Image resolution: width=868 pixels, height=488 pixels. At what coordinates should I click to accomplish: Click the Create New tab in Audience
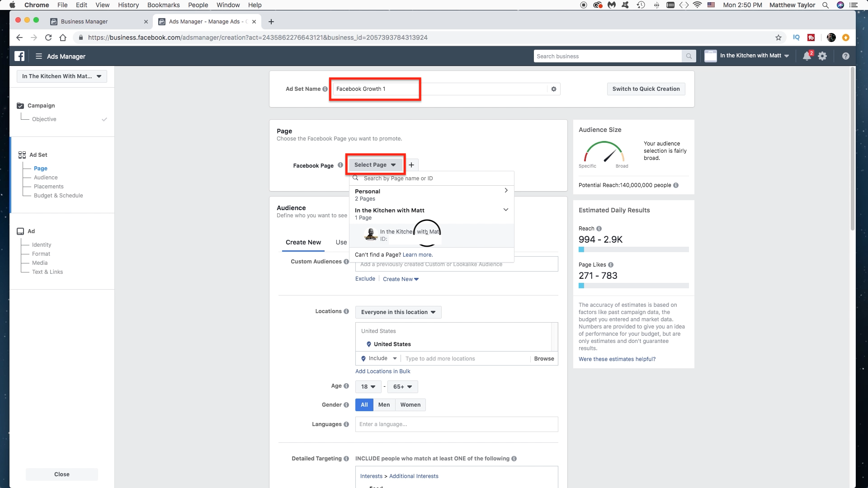tap(303, 242)
